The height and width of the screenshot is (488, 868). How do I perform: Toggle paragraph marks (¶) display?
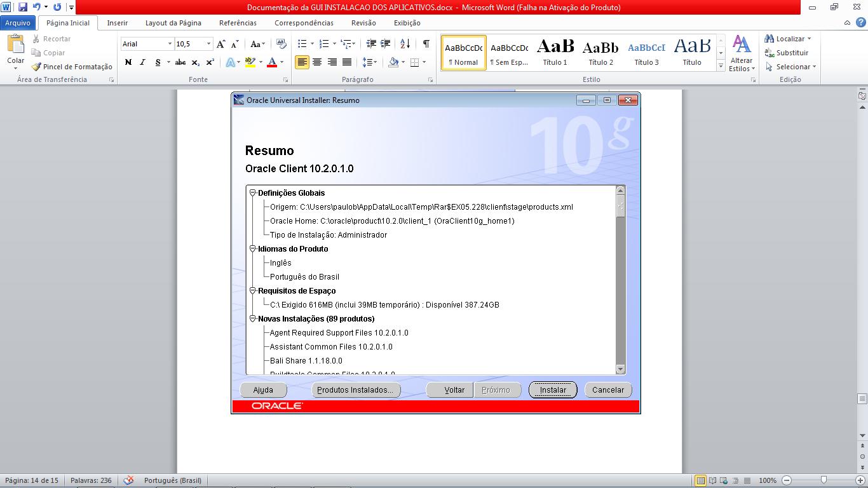(426, 44)
